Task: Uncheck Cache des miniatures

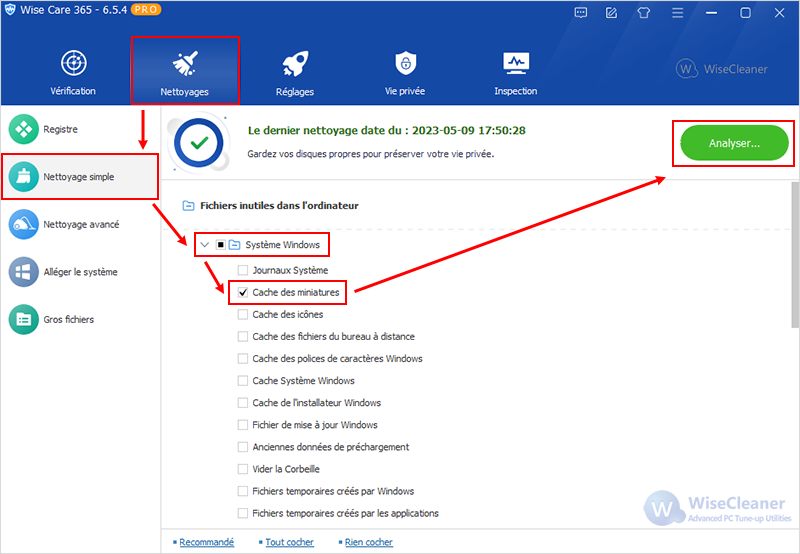Action: (243, 292)
